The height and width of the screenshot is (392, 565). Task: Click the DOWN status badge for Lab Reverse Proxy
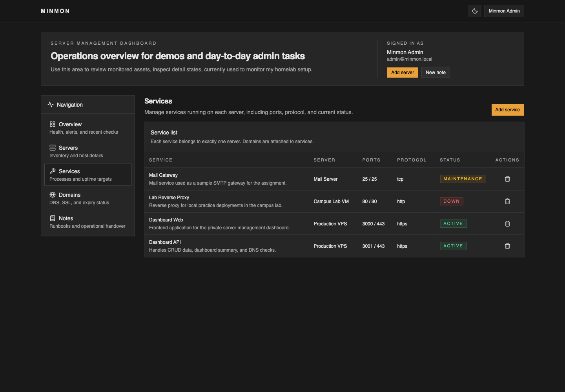click(452, 201)
